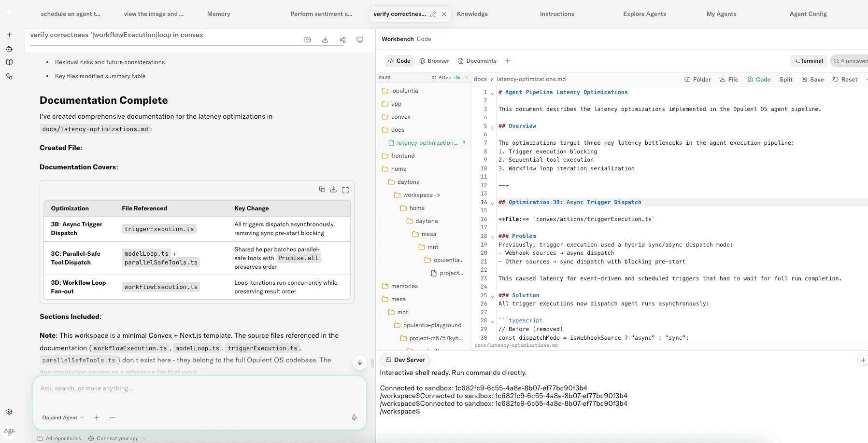Viewport: 868px width, 443px height.
Task: Add a new workbench tab with plus icon
Action: (x=508, y=61)
